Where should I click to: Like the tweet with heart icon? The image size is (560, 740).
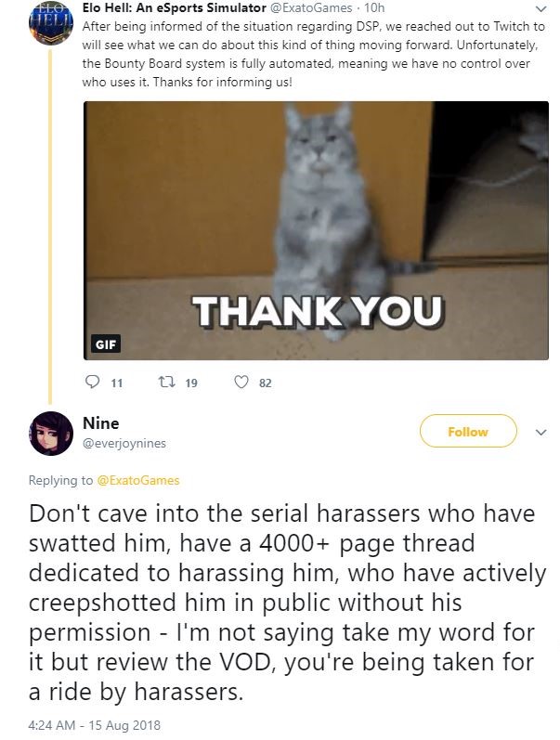[x=241, y=382]
